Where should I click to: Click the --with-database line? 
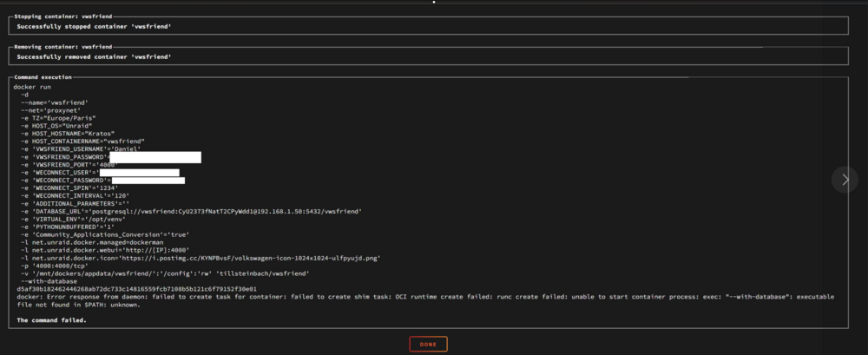(x=49, y=281)
